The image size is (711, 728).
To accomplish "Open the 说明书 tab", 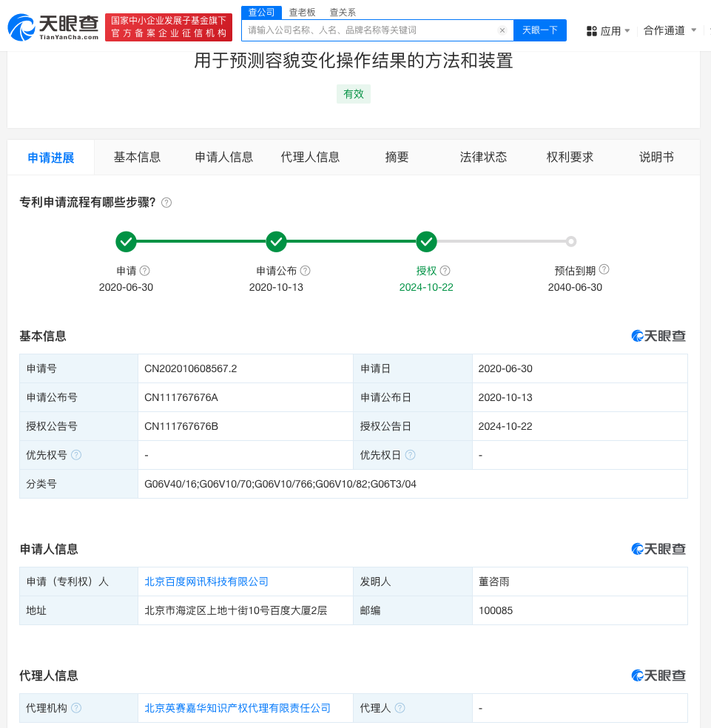I will (x=656, y=157).
